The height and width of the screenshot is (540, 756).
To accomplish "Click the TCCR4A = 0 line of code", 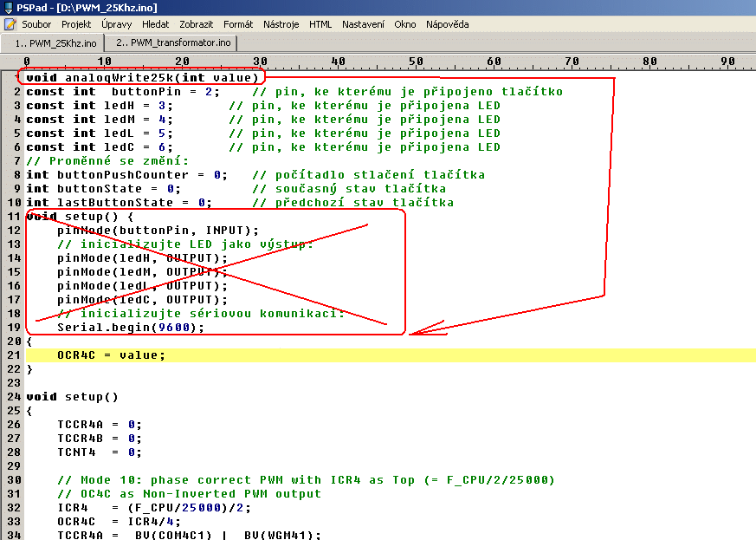I will click(98, 425).
